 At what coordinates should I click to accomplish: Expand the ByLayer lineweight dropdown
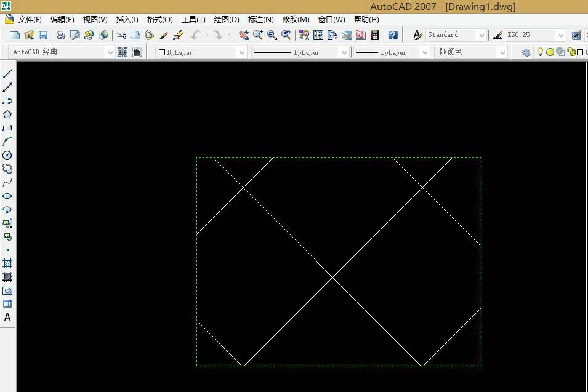(x=424, y=52)
